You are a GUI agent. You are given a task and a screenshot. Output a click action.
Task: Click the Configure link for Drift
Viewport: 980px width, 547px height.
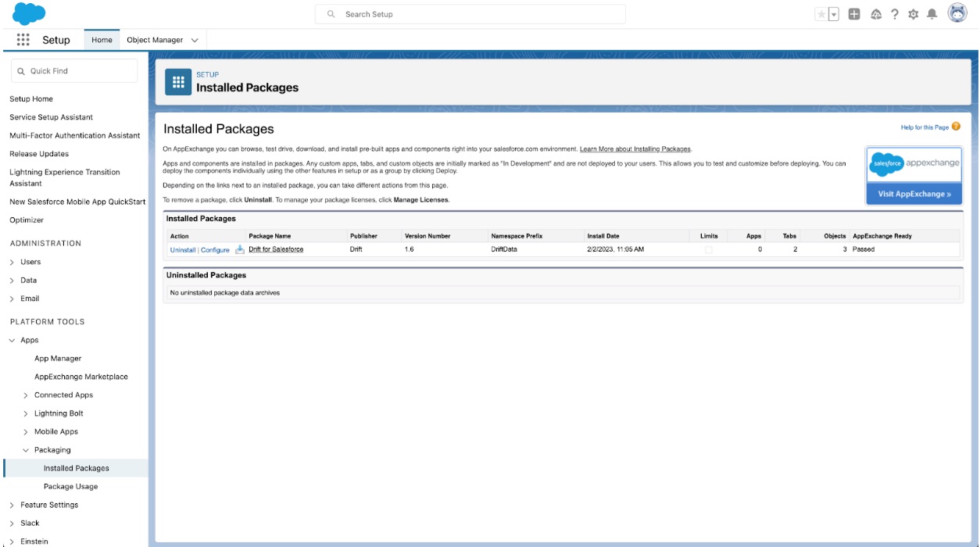[x=216, y=250]
